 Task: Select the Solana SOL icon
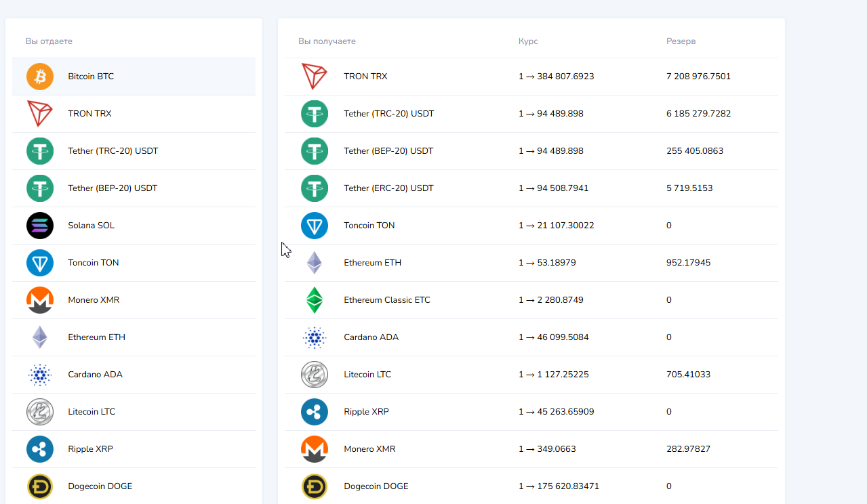40,226
